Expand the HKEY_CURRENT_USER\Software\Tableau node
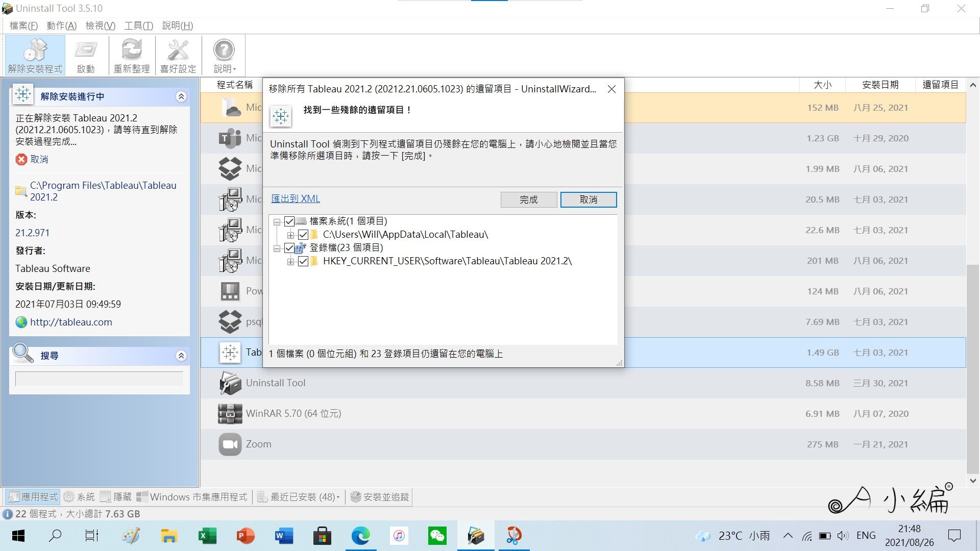 [291, 261]
